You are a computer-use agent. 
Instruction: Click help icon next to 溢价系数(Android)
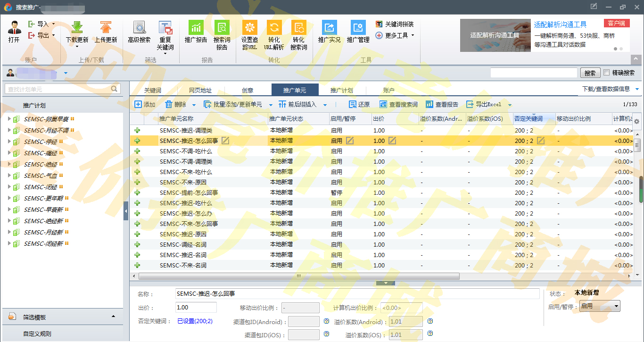(x=430, y=321)
